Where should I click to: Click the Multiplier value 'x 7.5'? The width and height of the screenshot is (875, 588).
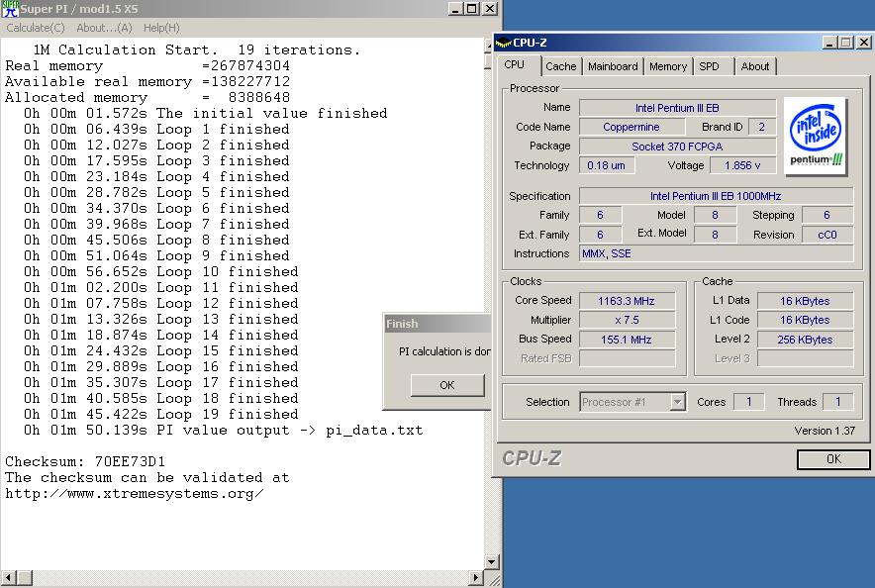coord(627,320)
